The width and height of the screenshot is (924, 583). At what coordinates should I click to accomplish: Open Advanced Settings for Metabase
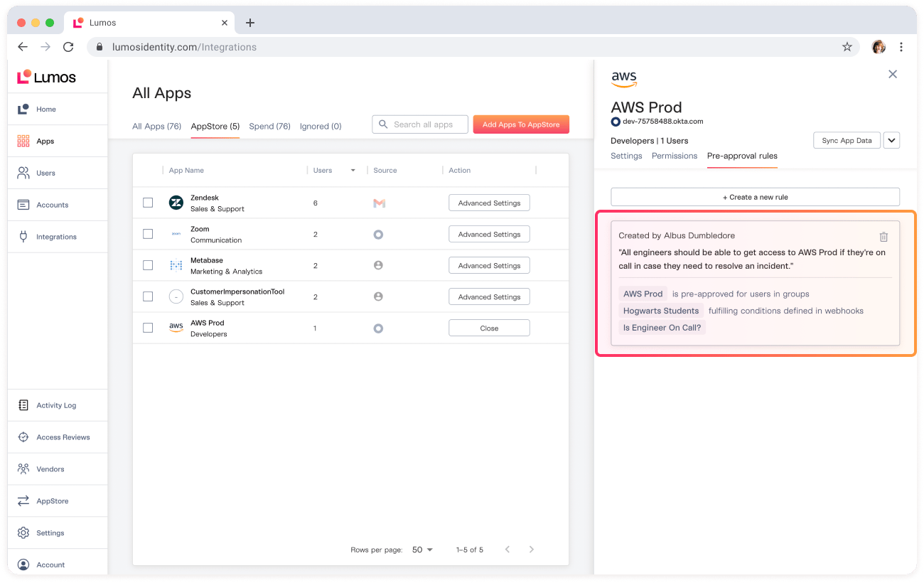coord(489,265)
